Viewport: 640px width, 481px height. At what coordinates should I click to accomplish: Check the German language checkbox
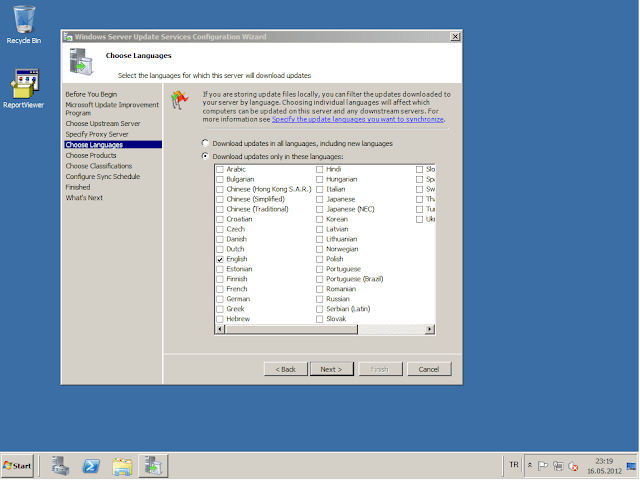click(x=220, y=298)
